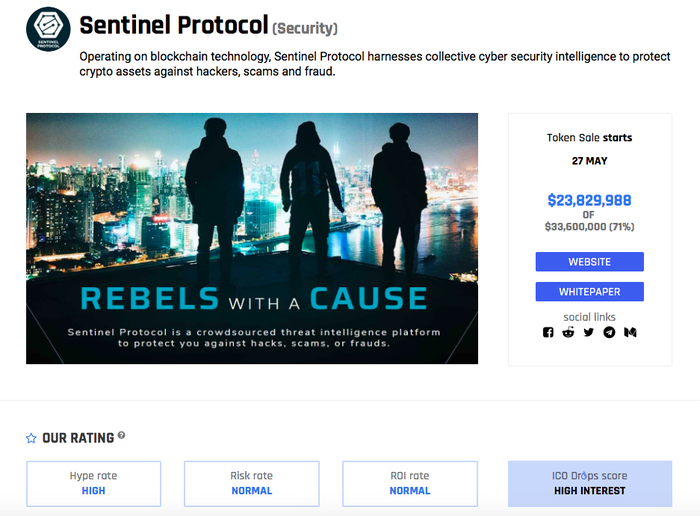The image size is (700, 516).
Task: Open the Reddit social link
Action: pos(569,333)
